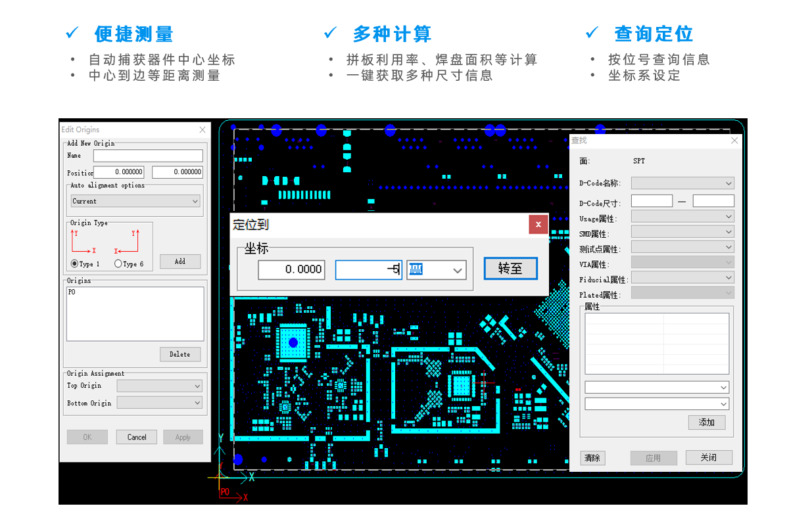
Task: Select PO entry in Origins list
Action: click(72, 292)
